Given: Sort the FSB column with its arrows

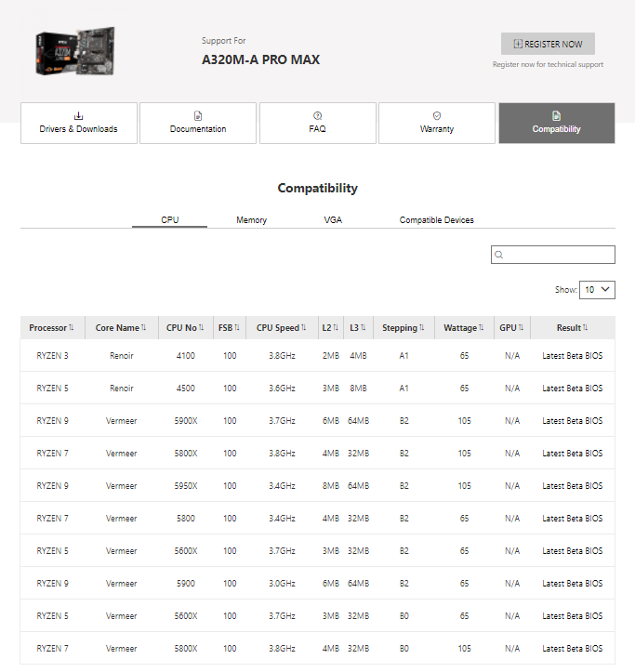Looking at the screenshot, I should (237, 327).
